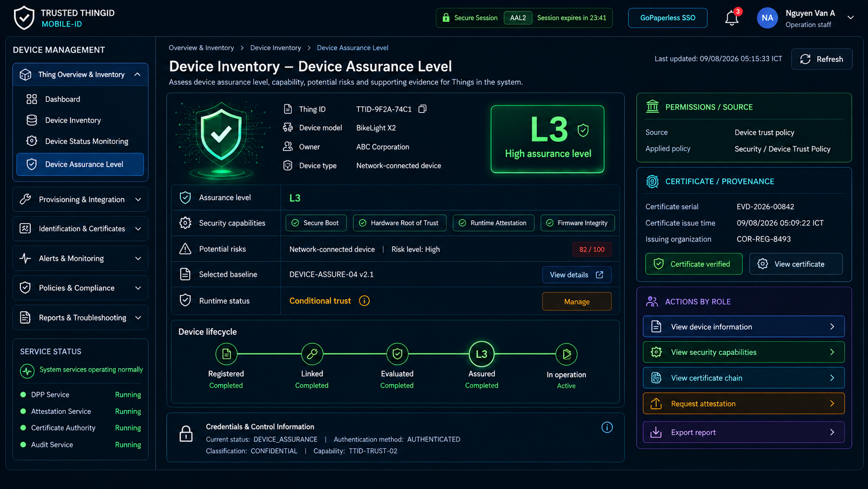Click the Evaluated lifecycle stage icon

397,354
